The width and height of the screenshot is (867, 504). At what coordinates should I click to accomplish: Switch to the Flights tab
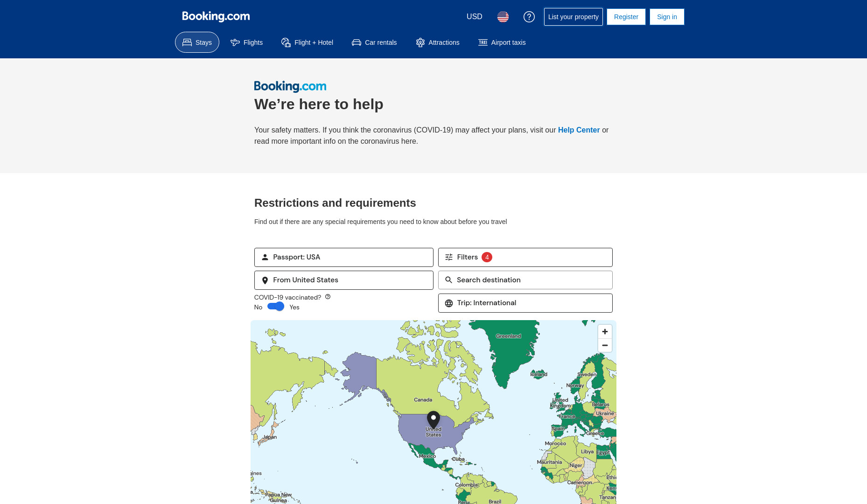[x=246, y=42]
